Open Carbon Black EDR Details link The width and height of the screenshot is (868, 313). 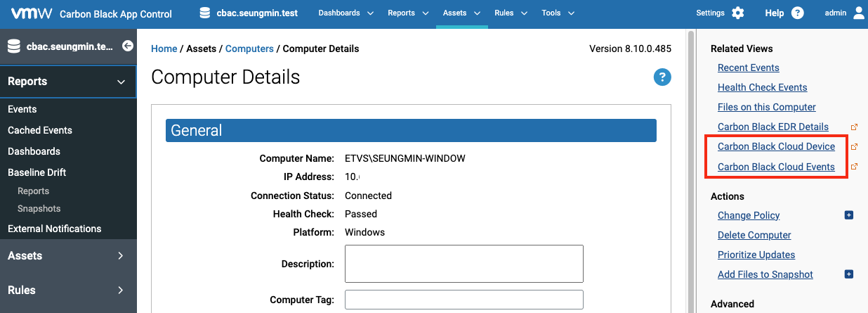click(773, 127)
